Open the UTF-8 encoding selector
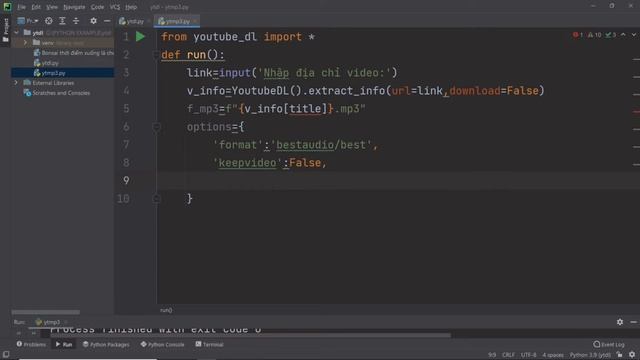The width and height of the screenshot is (640, 360). coord(529,355)
